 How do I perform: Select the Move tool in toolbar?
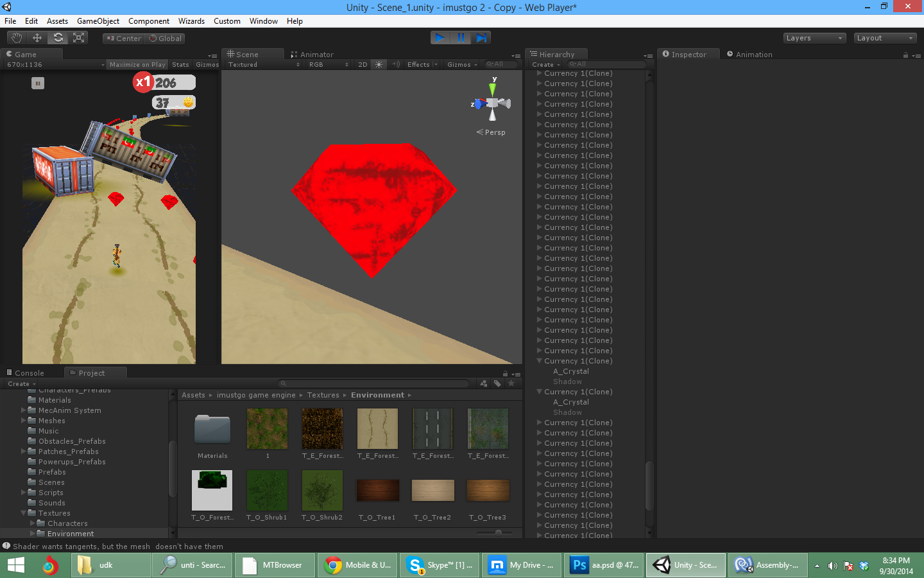click(x=37, y=38)
